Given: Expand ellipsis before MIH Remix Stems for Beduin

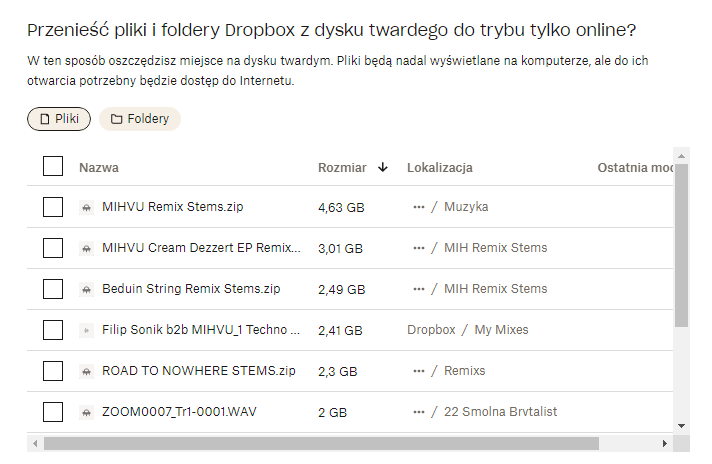Looking at the screenshot, I should [418, 289].
